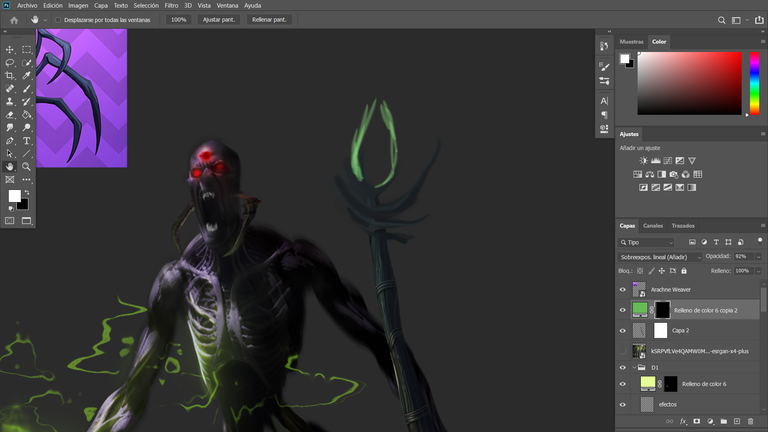The height and width of the screenshot is (432, 768).
Task: Click the Home icon in options bar
Action: coord(14,20)
